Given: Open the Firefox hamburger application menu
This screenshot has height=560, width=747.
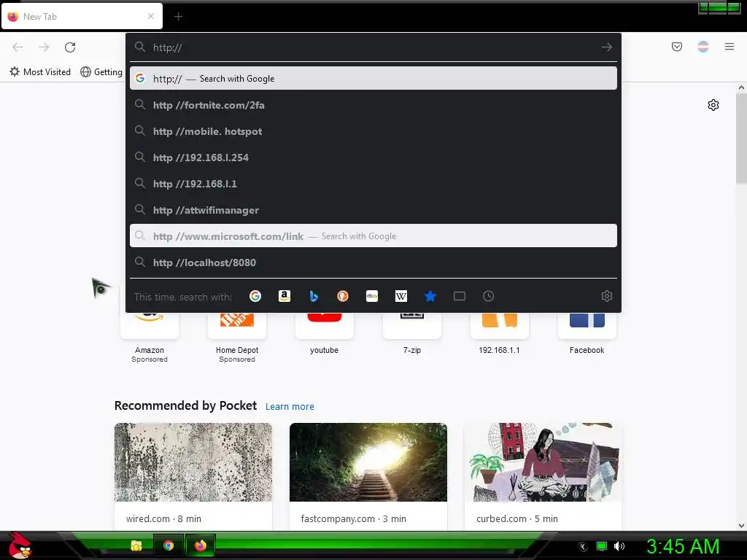Looking at the screenshot, I should tap(729, 47).
